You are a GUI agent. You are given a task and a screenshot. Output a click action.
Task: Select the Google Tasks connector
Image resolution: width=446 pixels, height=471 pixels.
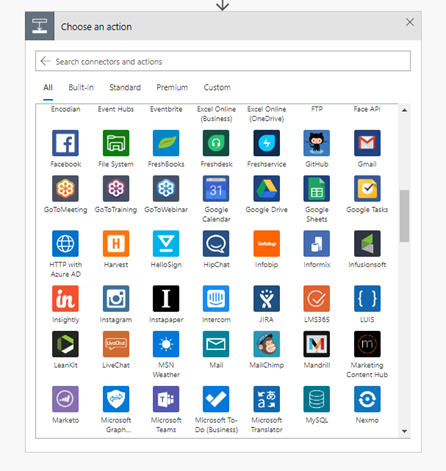tap(367, 189)
